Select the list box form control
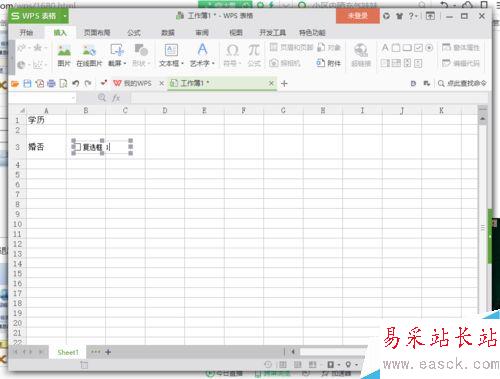The width and height of the screenshot is (500, 379). (385, 63)
